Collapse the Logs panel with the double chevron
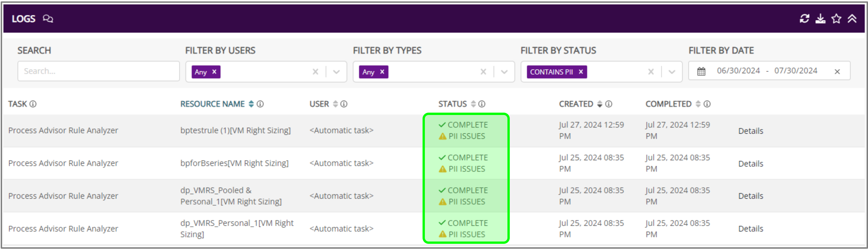868x249 pixels. click(852, 19)
